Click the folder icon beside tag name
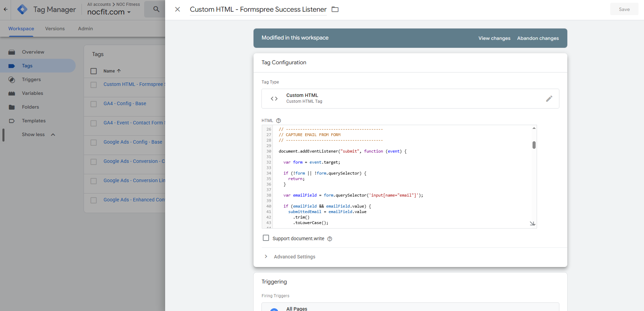This screenshot has height=311, width=644. tap(335, 9)
